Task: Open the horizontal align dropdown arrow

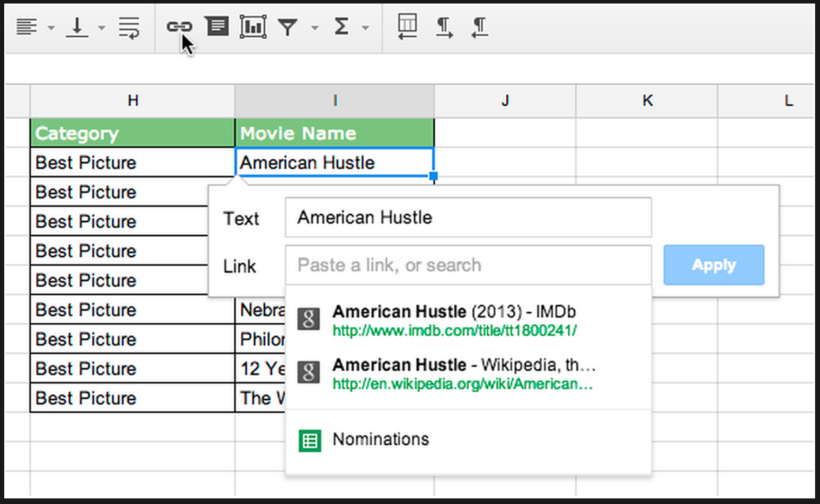Action: (51, 28)
